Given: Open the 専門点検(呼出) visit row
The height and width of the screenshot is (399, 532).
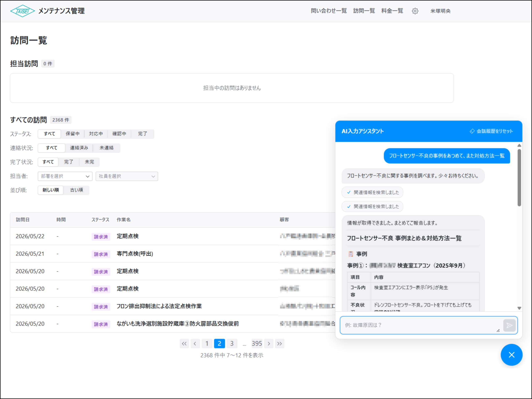Looking at the screenshot, I should [x=173, y=254].
